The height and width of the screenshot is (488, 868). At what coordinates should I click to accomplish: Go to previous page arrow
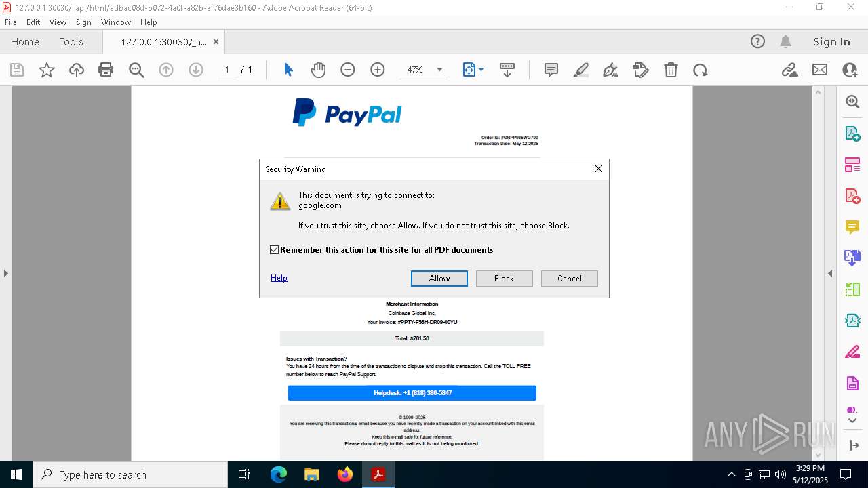[166, 70]
